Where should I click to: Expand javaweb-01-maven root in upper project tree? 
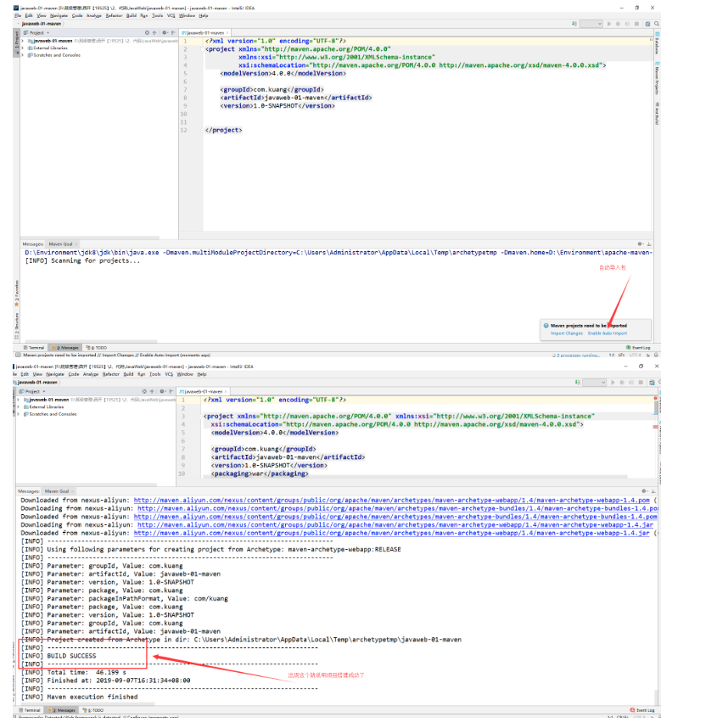[x=22, y=41]
